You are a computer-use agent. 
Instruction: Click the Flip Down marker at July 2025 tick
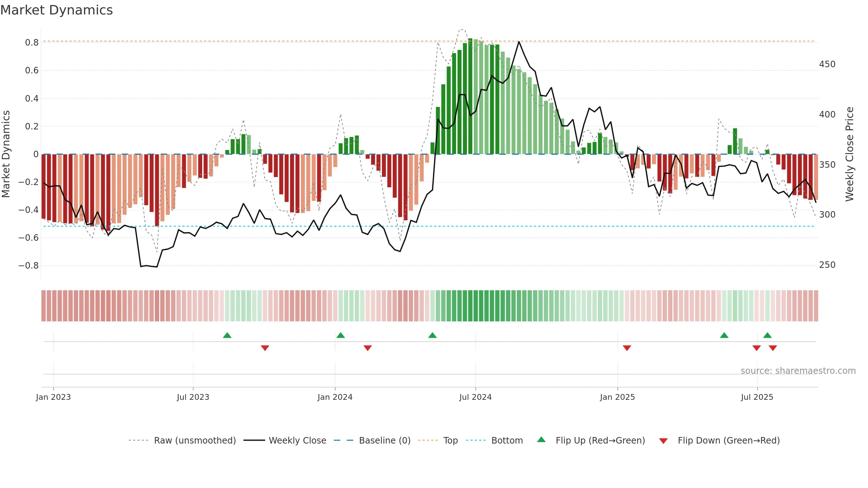pyautogui.click(x=757, y=348)
